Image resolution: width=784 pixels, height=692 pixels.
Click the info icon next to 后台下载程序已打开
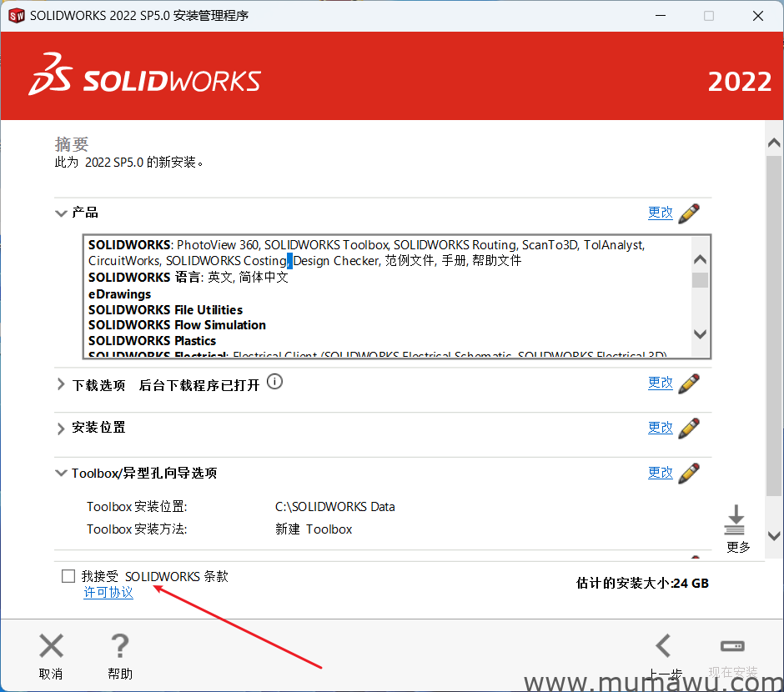[x=275, y=382]
